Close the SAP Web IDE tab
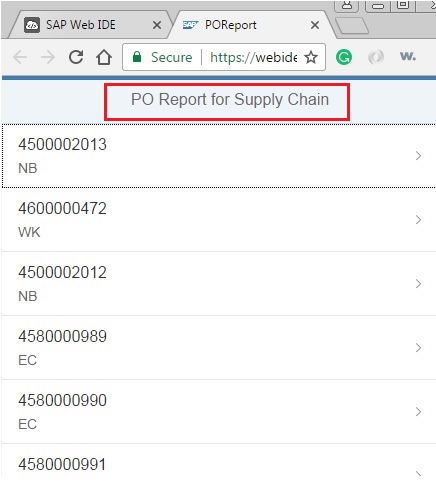 [x=157, y=25]
